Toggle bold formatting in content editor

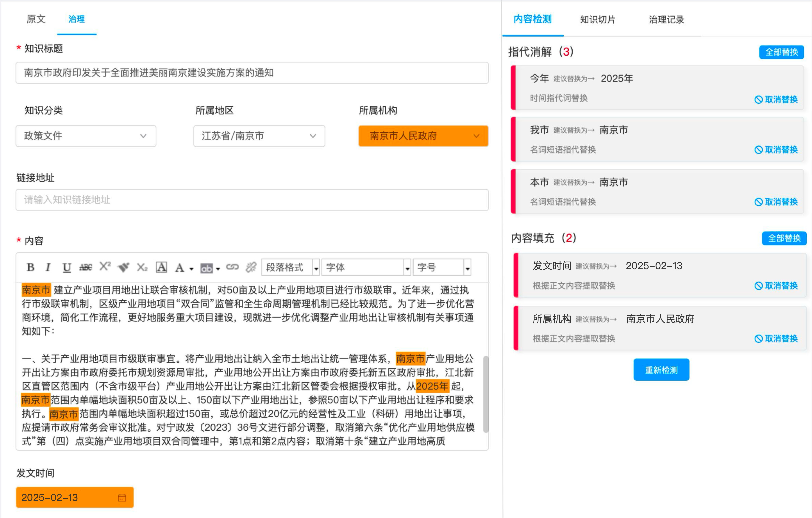[x=30, y=268]
